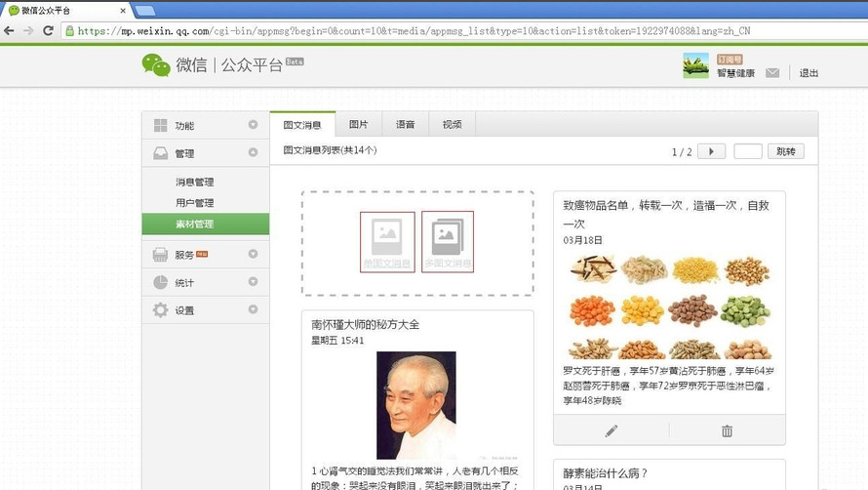Click the 退出 logout link
The height and width of the screenshot is (490, 868).
809,73
